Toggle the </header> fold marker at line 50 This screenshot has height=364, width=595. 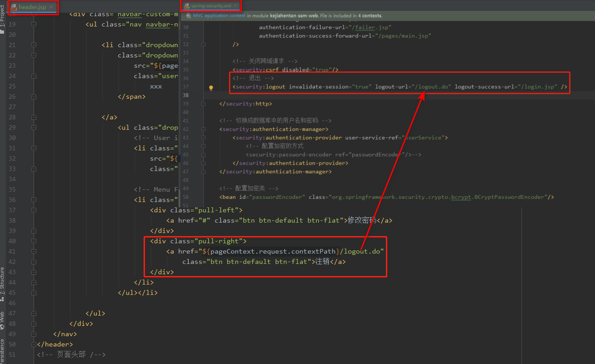tap(34, 344)
